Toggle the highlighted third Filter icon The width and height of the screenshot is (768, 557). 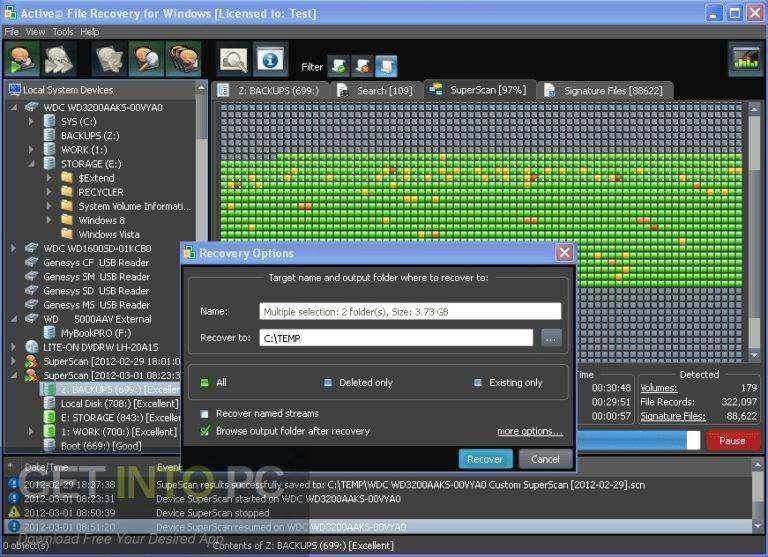[x=386, y=66]
